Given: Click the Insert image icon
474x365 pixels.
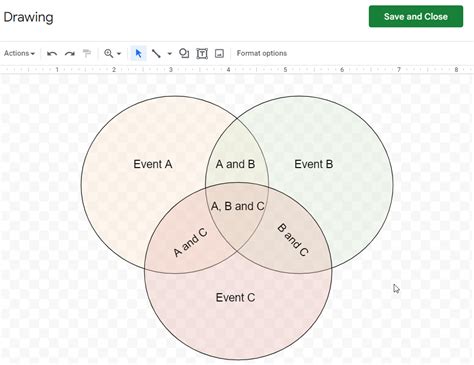Looking at the screenshot, I should pyautogui.click(x=219, y=53).
